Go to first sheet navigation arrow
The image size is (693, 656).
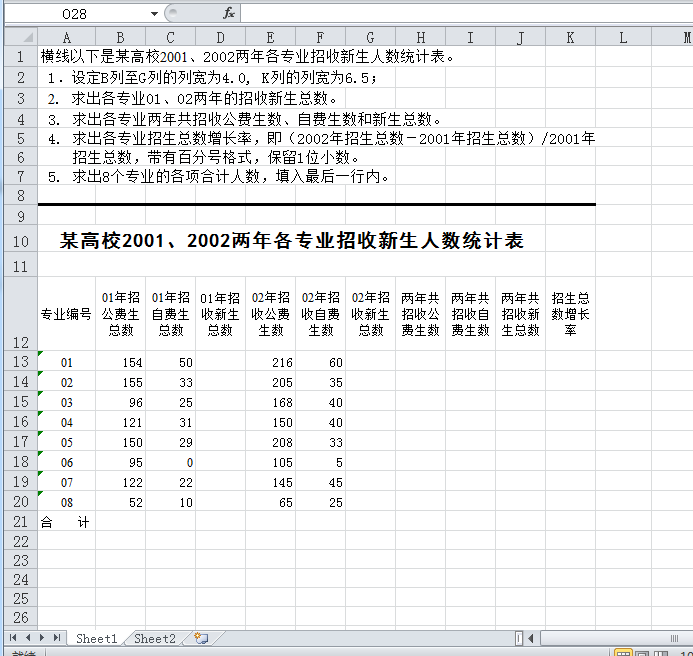pos(13,637)
